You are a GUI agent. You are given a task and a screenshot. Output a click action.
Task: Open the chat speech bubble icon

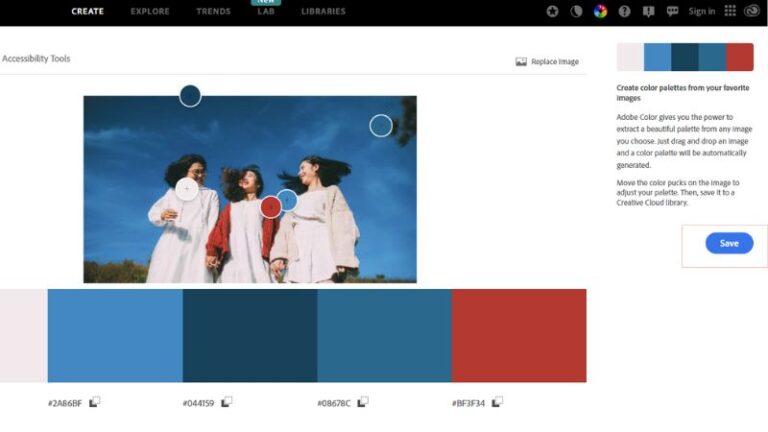pyautogui.click(x=672, y=11)
